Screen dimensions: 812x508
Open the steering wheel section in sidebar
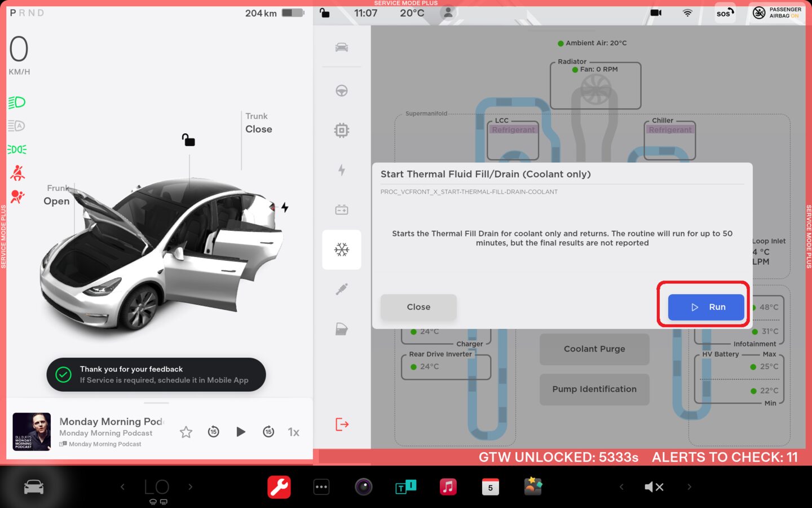pos(342,91)
